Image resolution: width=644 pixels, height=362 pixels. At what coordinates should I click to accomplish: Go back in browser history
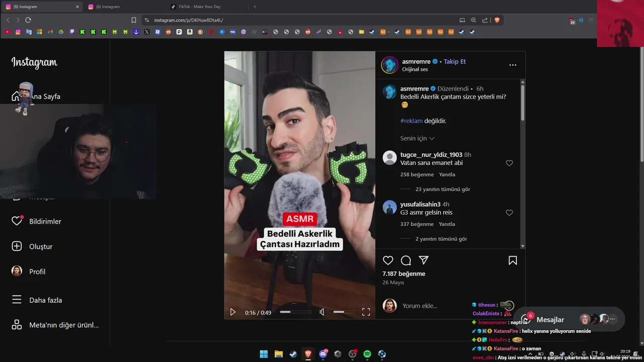pos(8,20)
